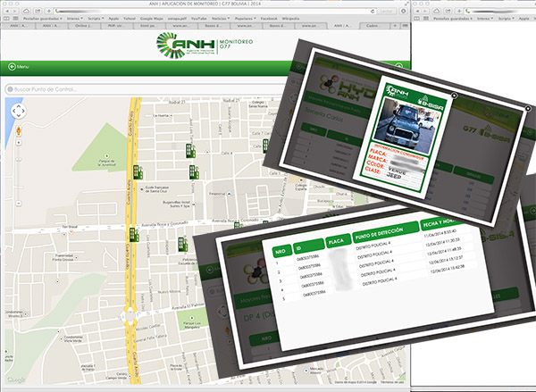
Task: Open Términos de uso link on map
Action: click(392, 382)
